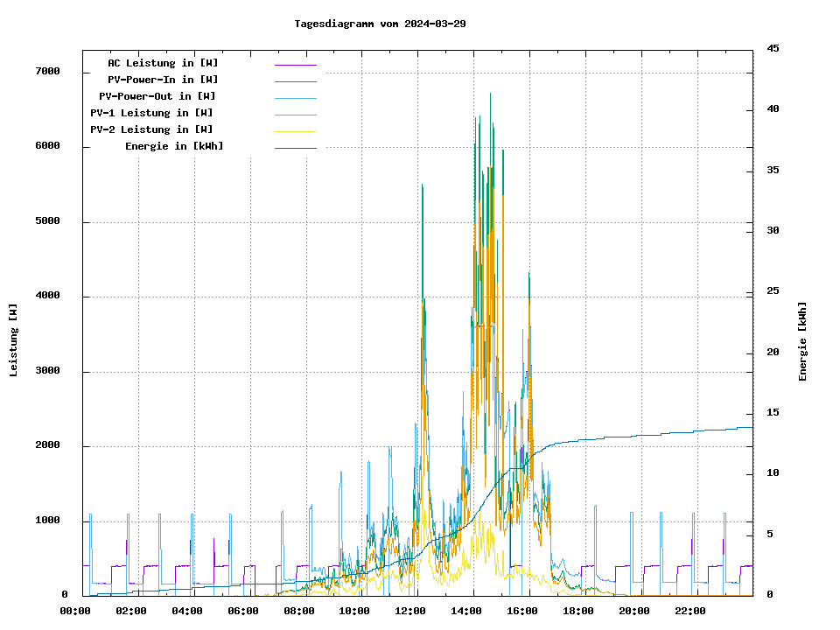Click the 15 value on the energy axis
The width and height of the screenshot is (840, 630).
click(x=773, y=413)
